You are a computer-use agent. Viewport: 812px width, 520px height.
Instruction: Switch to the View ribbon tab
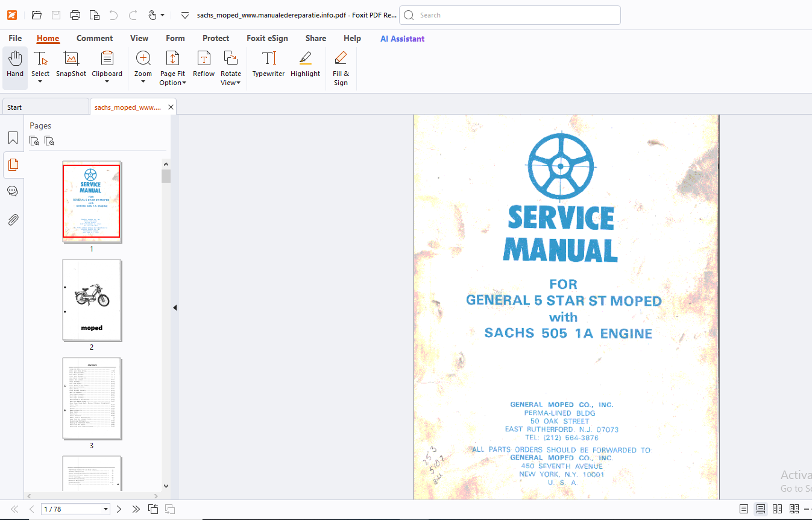139,38
